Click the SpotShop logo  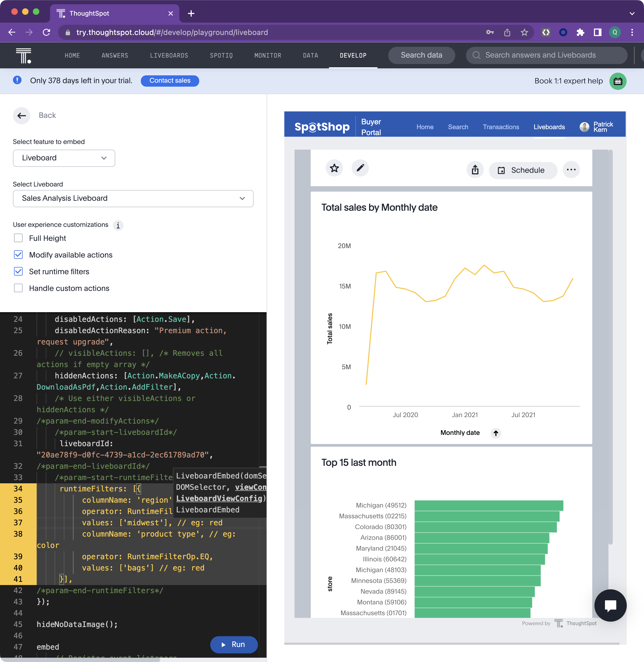click(x=322, y=127)
